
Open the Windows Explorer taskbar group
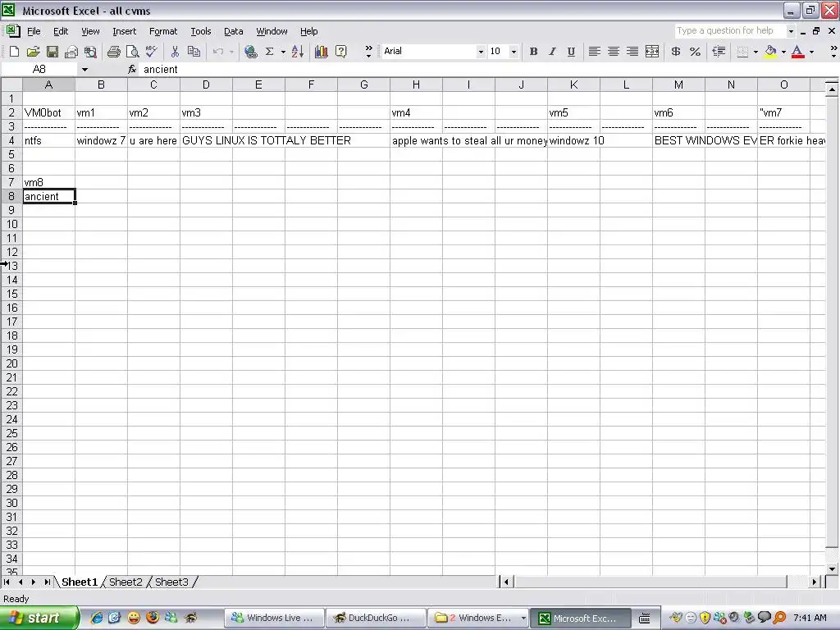click(478, 618)
